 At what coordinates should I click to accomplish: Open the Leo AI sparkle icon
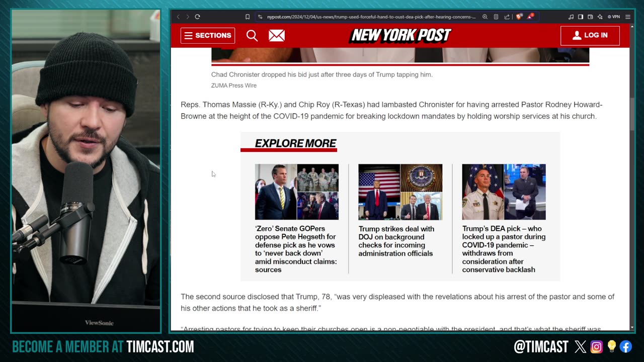pos(600,17)
